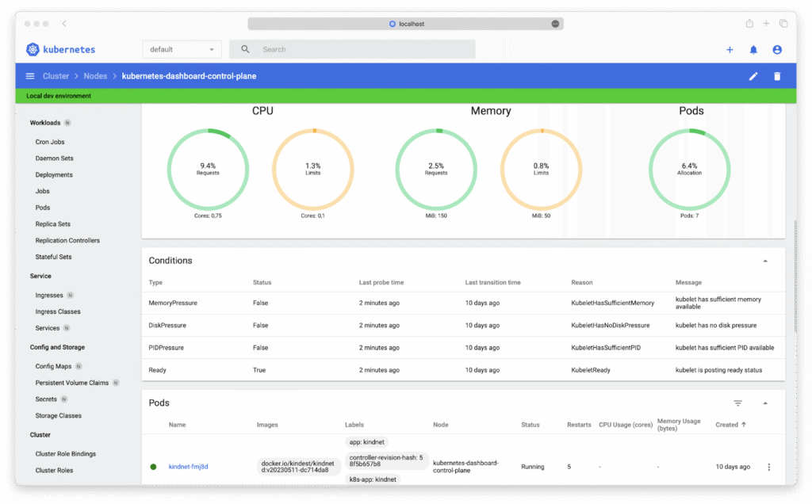Open Stateful Sets in sidebar
The height and width of the screenshot is (504, 812).
click(53, 257)
